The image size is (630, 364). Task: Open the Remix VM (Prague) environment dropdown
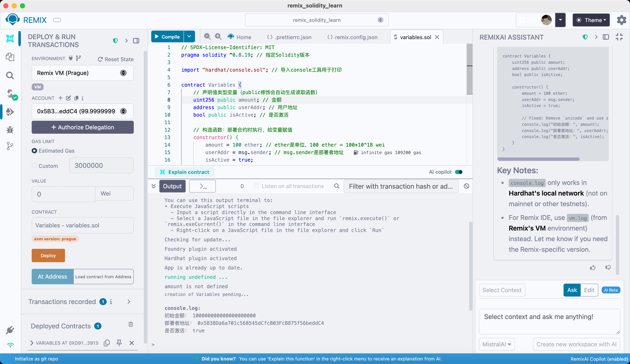[x=82, y=73]
